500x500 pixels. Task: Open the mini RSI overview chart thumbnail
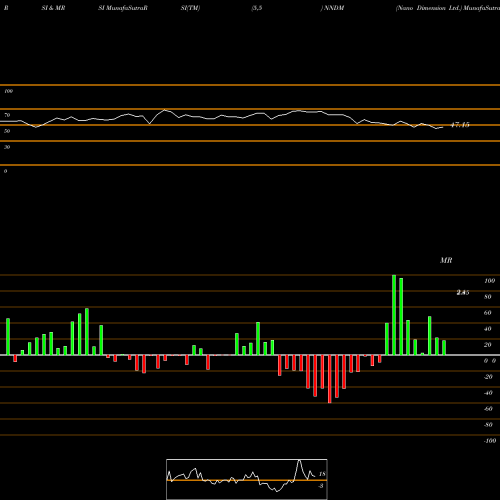point(247,479)
